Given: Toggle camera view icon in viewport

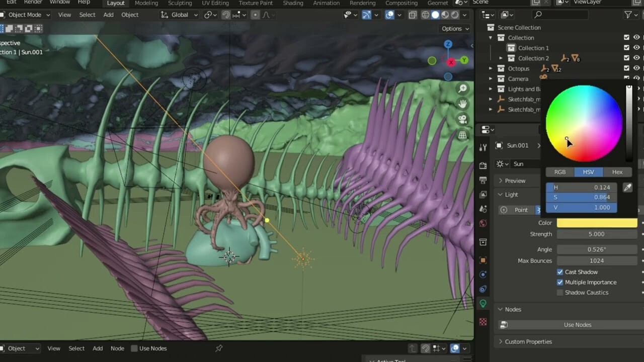Looking at the screenshot, I should click(462, 120).
